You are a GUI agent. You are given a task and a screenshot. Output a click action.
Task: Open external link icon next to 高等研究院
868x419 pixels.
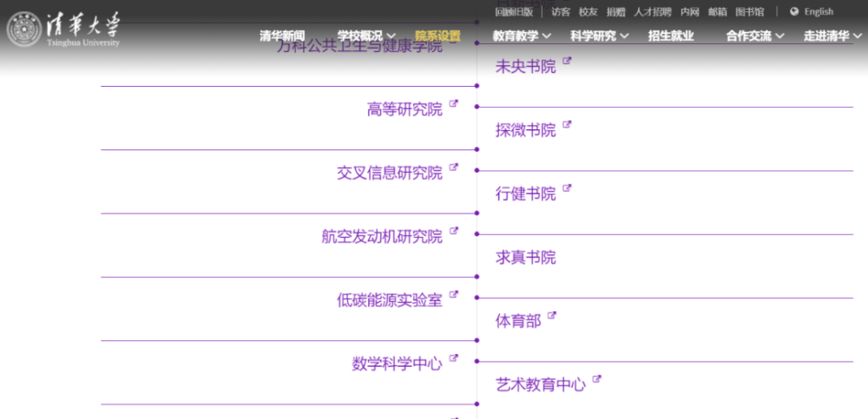454,103
